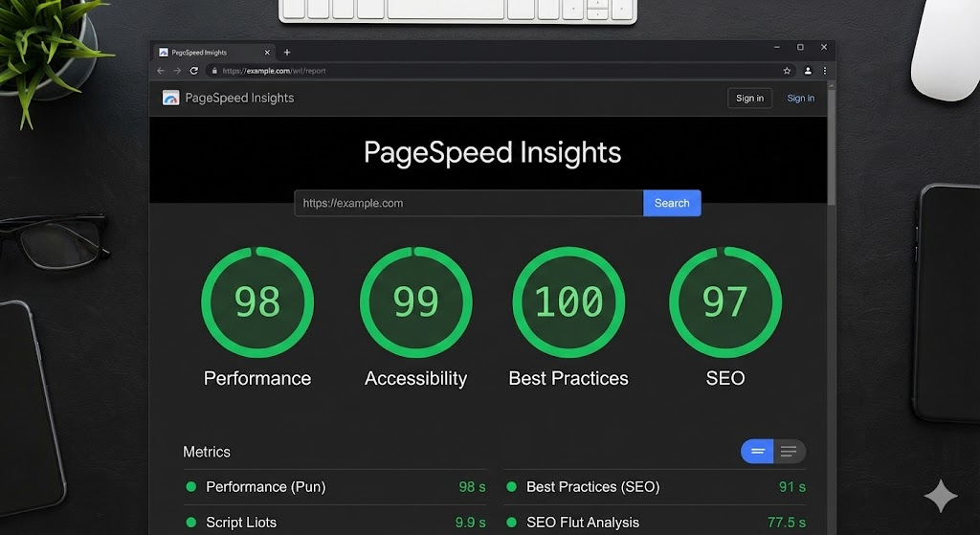The height and width of the screenshot is (535, 980).
Task: Click the Accessibility label
Action: [x=415, y=378]
